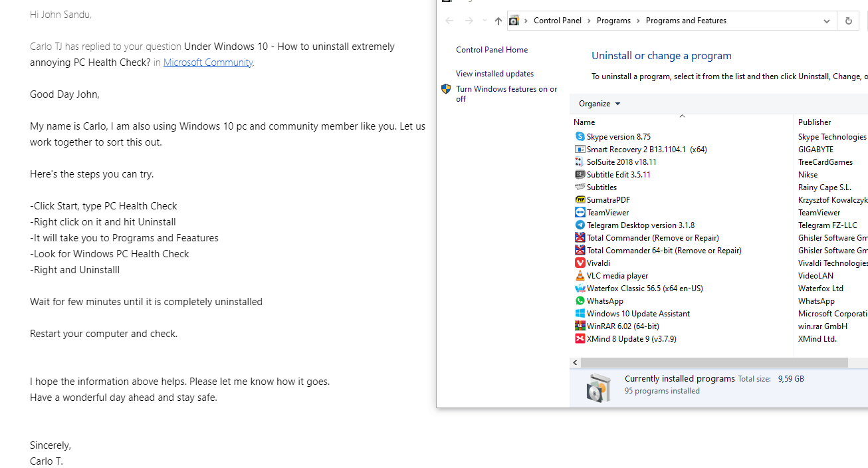
Task: Click the win.rar GmbH publisher cell
Action: (823, 326)
